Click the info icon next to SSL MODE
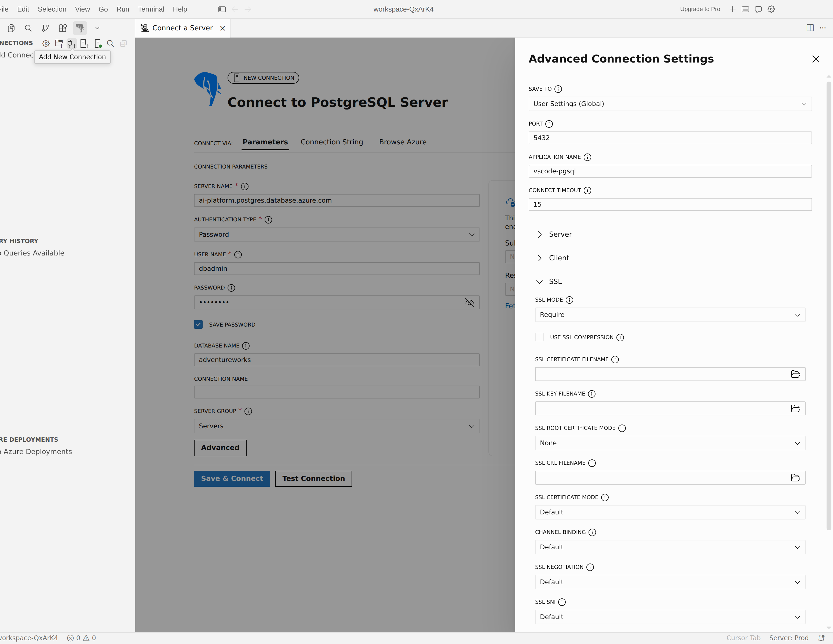833x644 pixels. [569, 300]
